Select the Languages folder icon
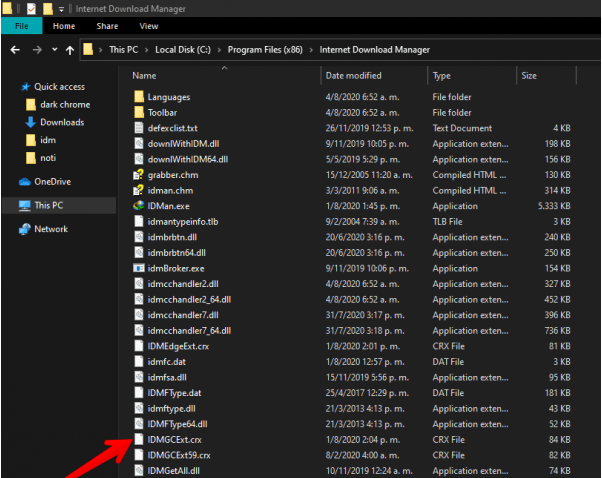Image resolution: width=602 pixels, height=478 pixels. pos(139,97)
